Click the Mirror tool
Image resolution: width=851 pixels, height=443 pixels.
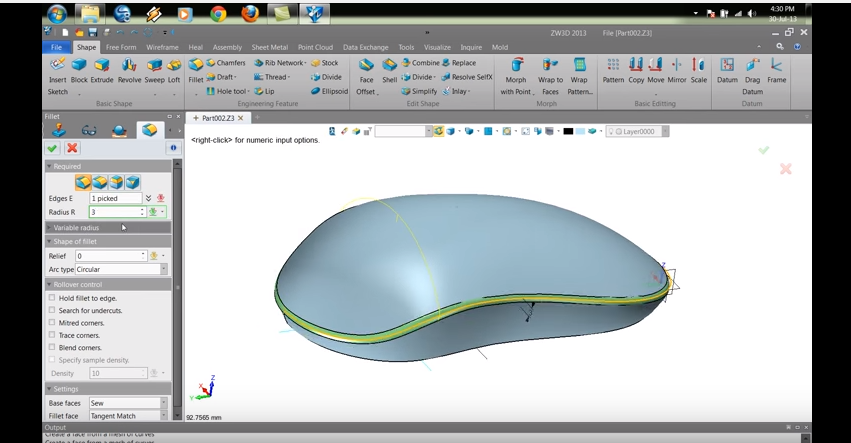point(676,71)
